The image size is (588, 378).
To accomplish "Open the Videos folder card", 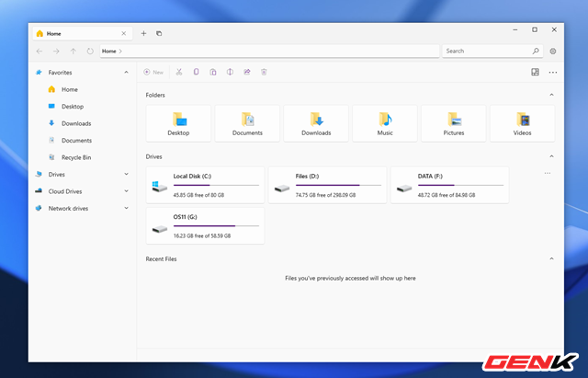I will [x=523, y=123].
